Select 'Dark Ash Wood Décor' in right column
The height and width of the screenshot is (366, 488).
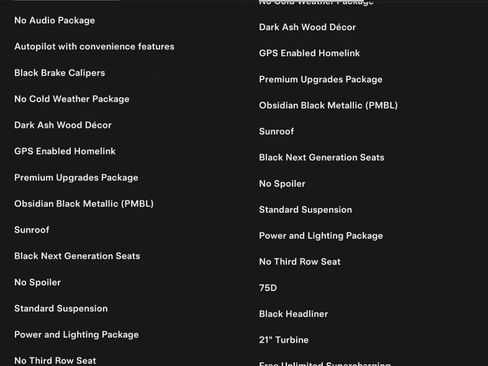(x=307, y=27)
